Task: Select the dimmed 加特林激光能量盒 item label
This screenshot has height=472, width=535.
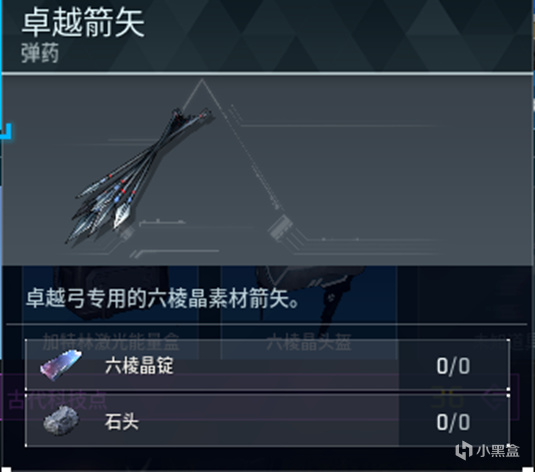Action: [111, 341]
